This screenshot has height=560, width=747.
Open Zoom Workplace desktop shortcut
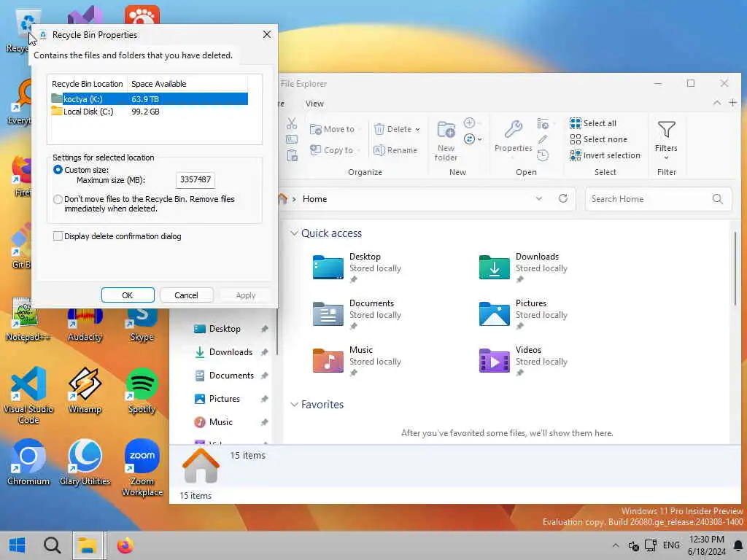(x=142, y=467)
